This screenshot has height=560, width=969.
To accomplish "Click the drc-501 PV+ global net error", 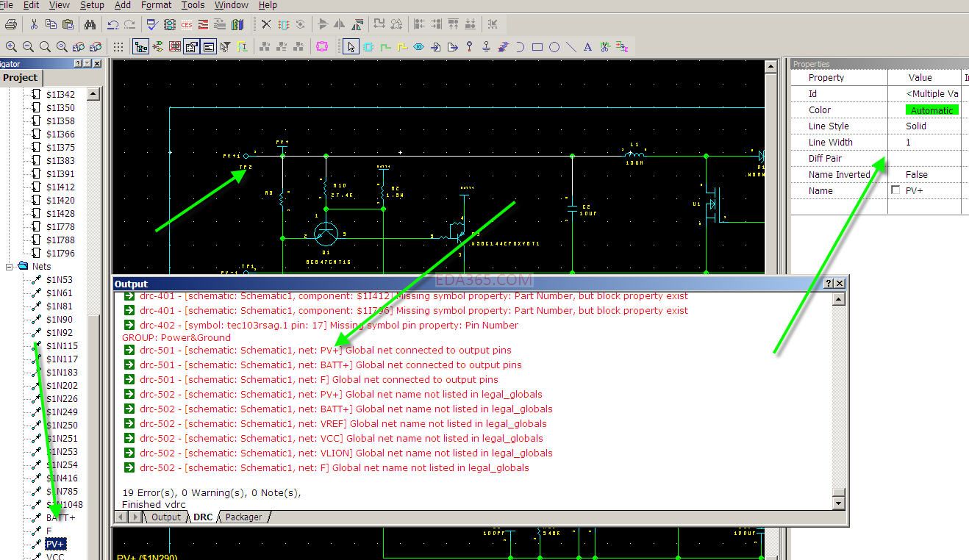I will 325,351.
